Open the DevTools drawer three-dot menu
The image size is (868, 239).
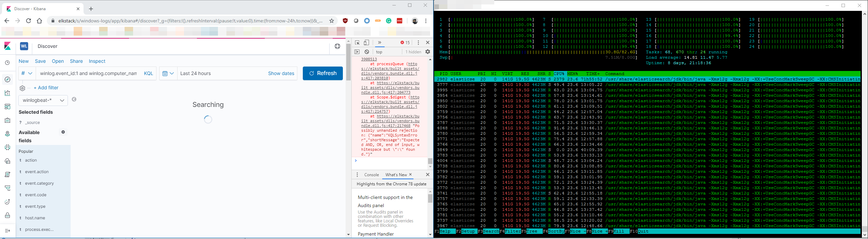(x=357, y=175)
